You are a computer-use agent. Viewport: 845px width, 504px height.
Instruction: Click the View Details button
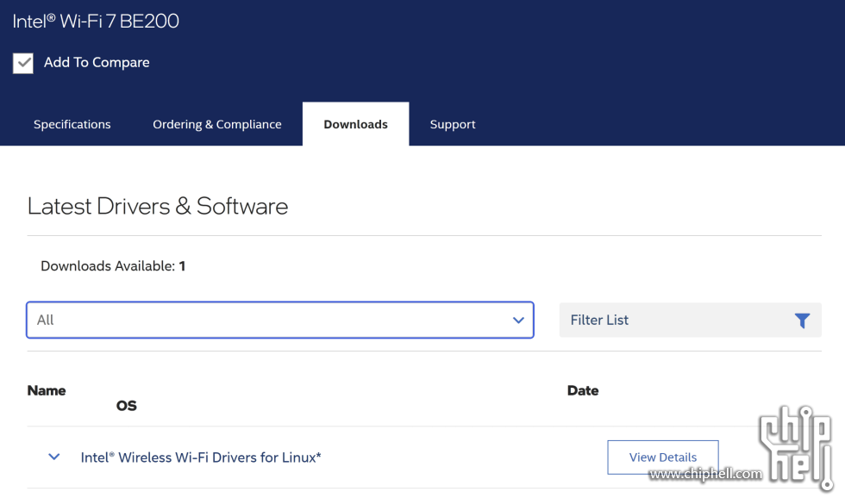(x=663, y=457)
